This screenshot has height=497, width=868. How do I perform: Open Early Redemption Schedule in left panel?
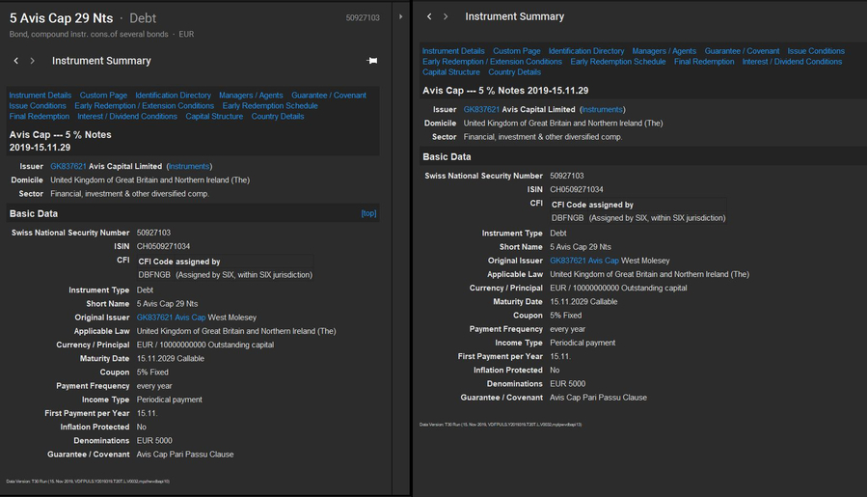[270, 106]
